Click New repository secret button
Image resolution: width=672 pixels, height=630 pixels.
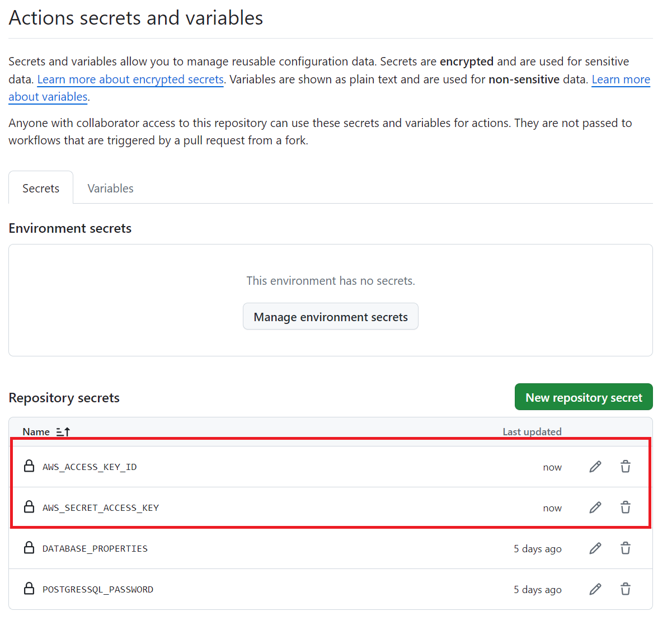coord(584,397)
